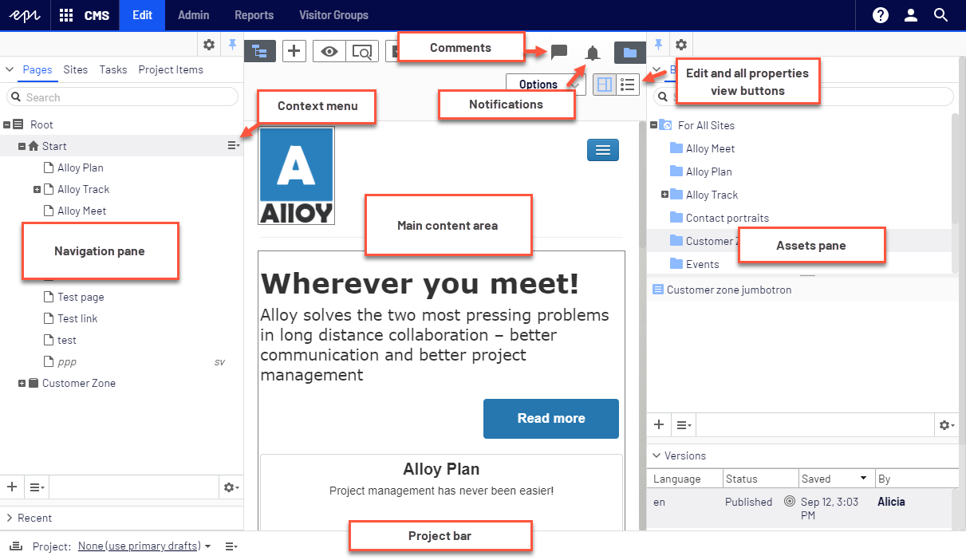Image resolution: width=966 pixels, height=560 pixels.
Task: Click the Read more button
Action: click(x=550, y=419)
